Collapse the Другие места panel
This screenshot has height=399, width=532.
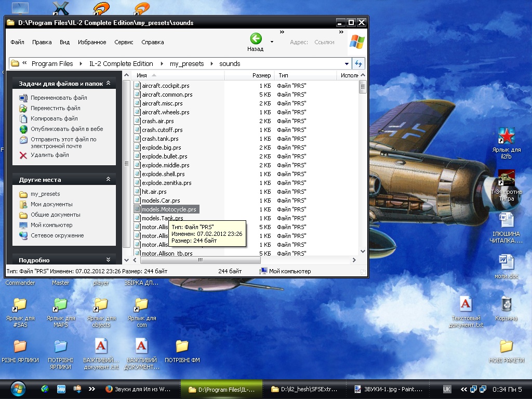[x=108, y=179]
